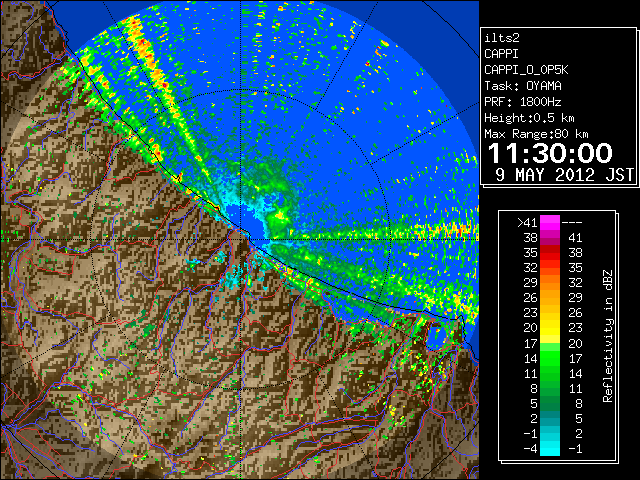Viewport: 640px width, 480px height.
Task: Click the 'Reflectivity in dBZ' vertical legend title
Action: tap(608, 336)
